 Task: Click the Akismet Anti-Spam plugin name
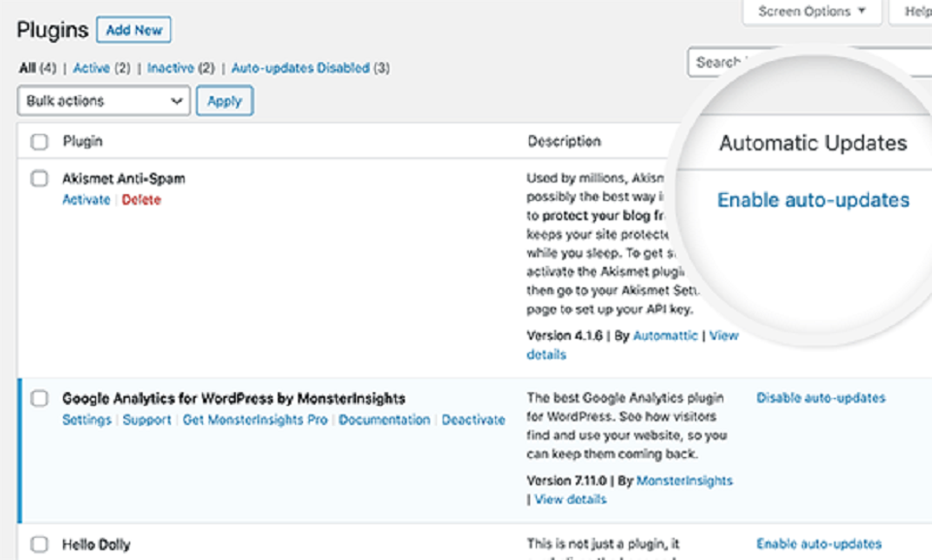point(123,179)
